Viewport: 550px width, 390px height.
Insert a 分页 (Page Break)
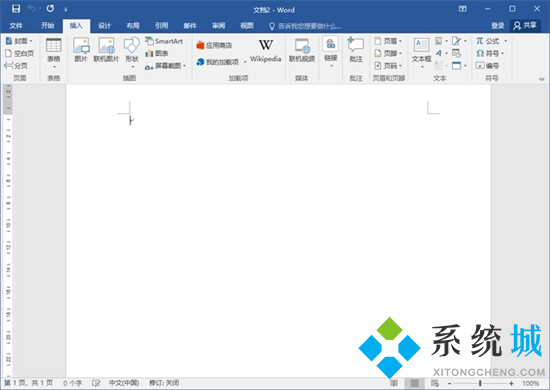click(x=16, y=66)
